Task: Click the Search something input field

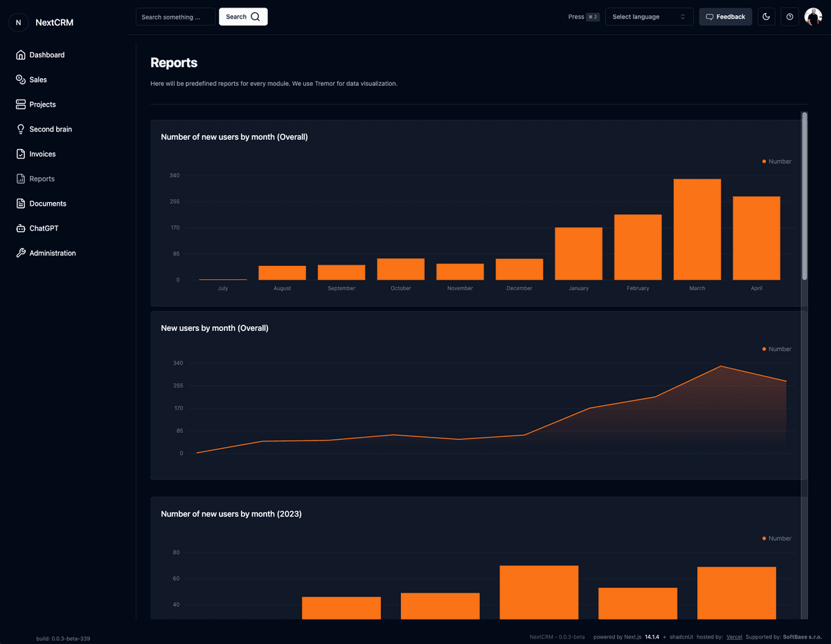Action: 175,17
